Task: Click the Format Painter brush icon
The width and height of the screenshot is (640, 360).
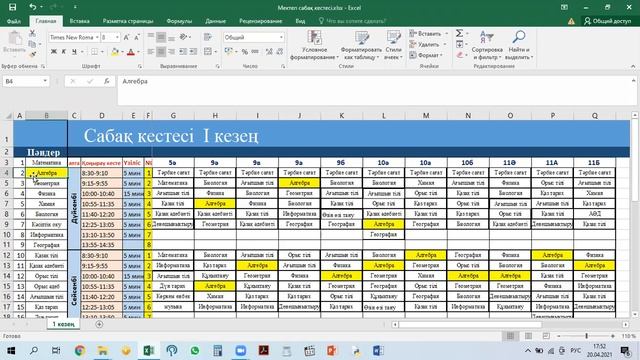Action: 32,54
